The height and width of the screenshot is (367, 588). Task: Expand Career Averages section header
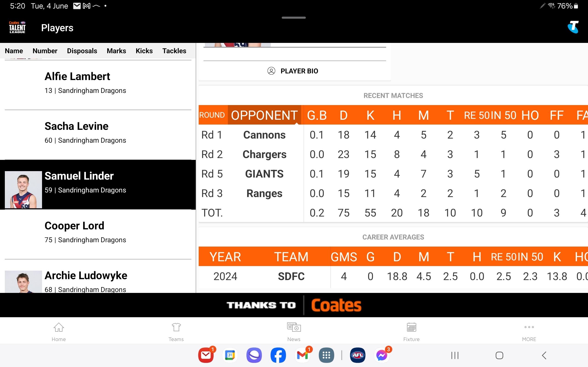[393, 237]
